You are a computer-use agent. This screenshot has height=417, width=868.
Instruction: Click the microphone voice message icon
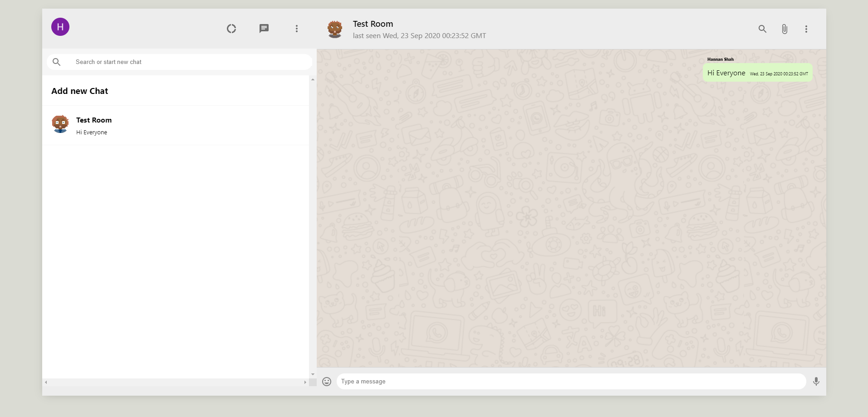click(x=816, y=382)
